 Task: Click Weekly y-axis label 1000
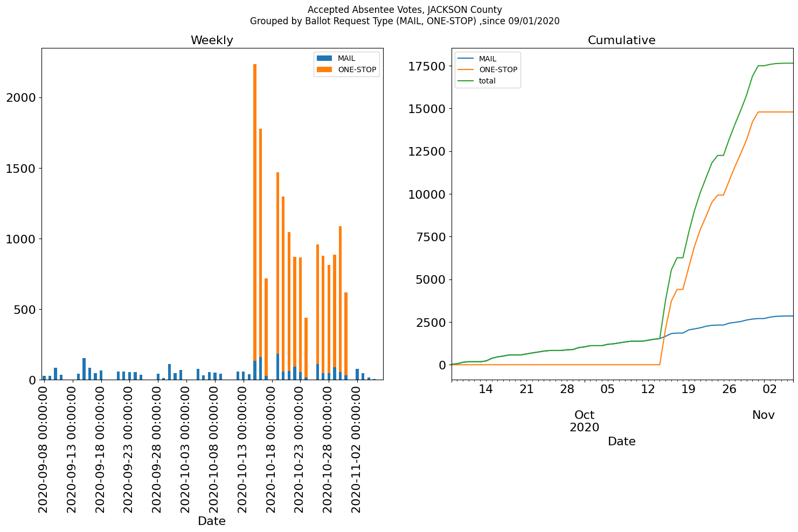[x=21, y=239]
